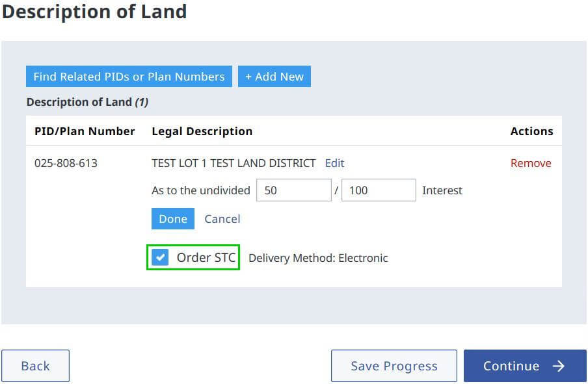Click the arrow icon on Continue button
This screenshot has height=384, width=588.
[x=558, y=366]
